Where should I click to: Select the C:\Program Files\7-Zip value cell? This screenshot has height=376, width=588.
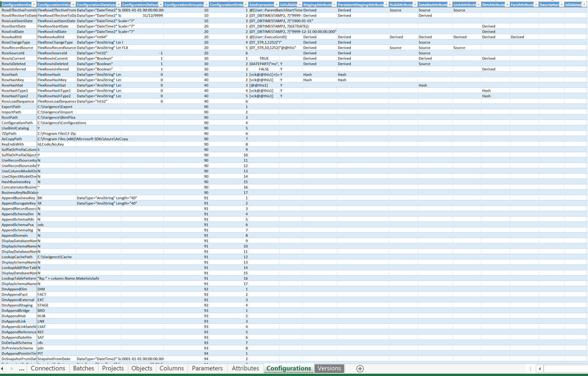(x=57, y=134)
